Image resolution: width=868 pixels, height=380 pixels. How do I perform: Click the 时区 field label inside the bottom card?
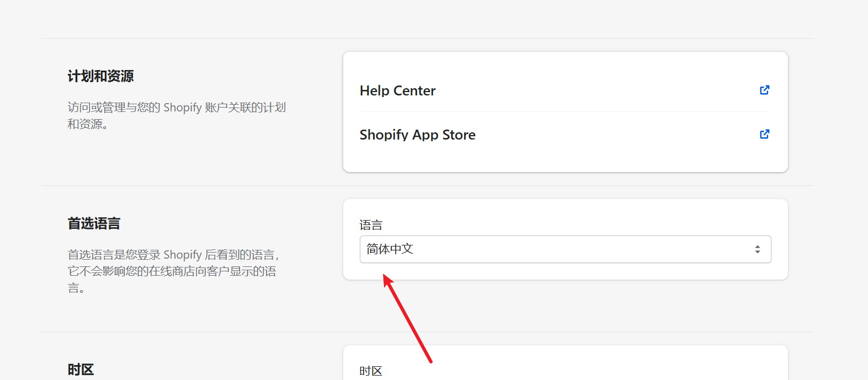pyautogui.click(x=371, y=371)
